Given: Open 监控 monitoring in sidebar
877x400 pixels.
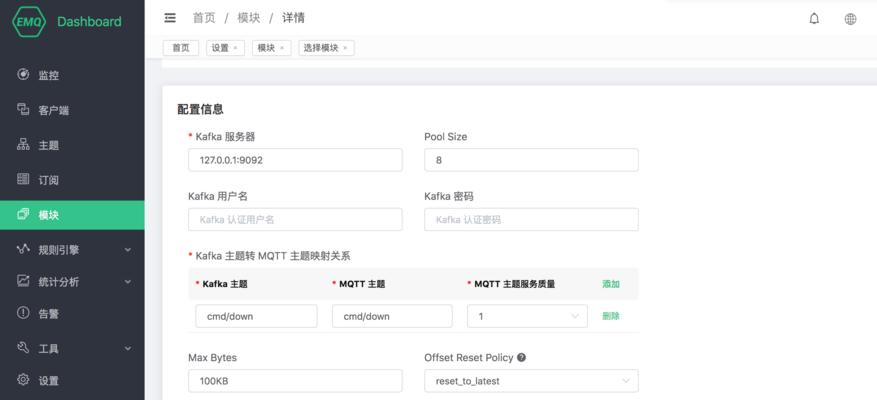Looking at the screenshot, I should point(48,75).
